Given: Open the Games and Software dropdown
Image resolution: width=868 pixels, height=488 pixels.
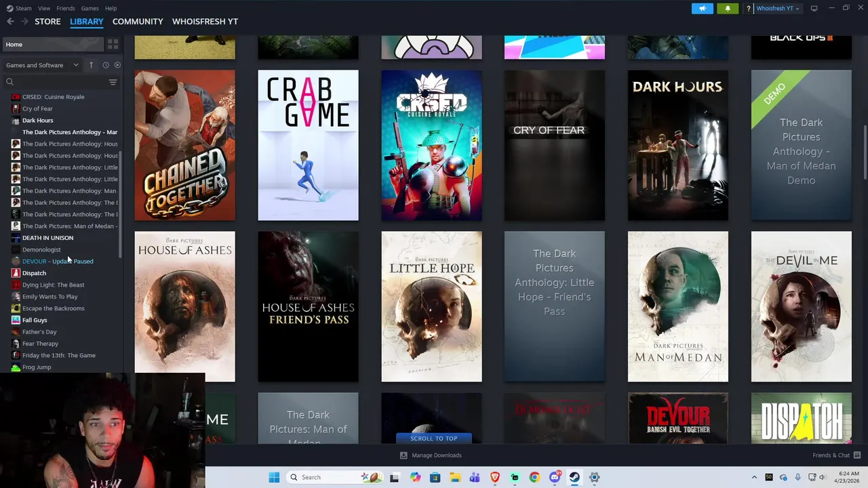Looking at the screenshot, I should (x=41, y=65).
